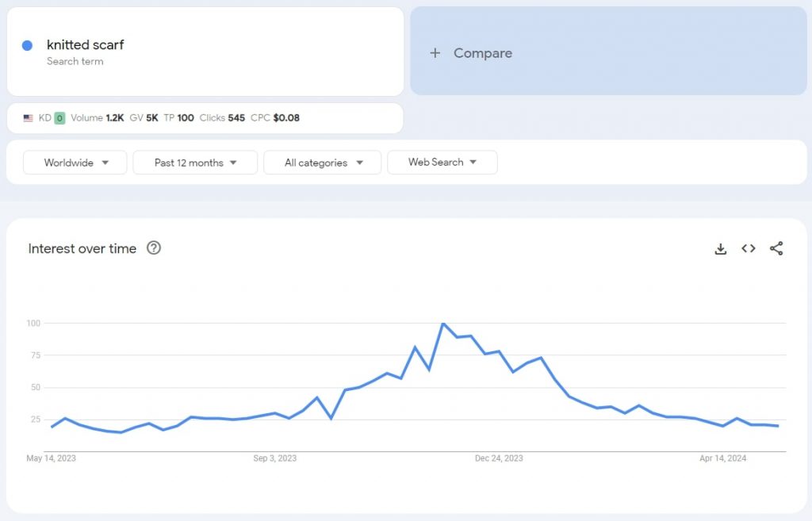This screenshot has width=812, height=521.
Task: Open the embed code icon
Action: [x=749, y=248]
